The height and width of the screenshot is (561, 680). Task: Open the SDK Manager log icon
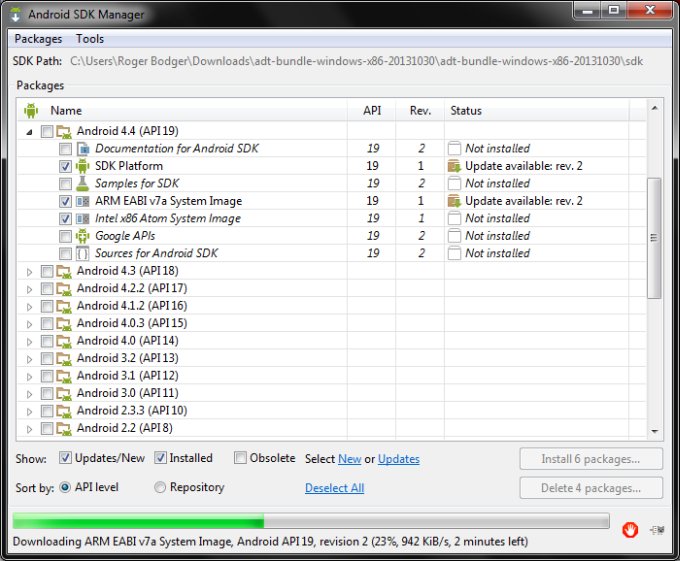pos(657,529)
